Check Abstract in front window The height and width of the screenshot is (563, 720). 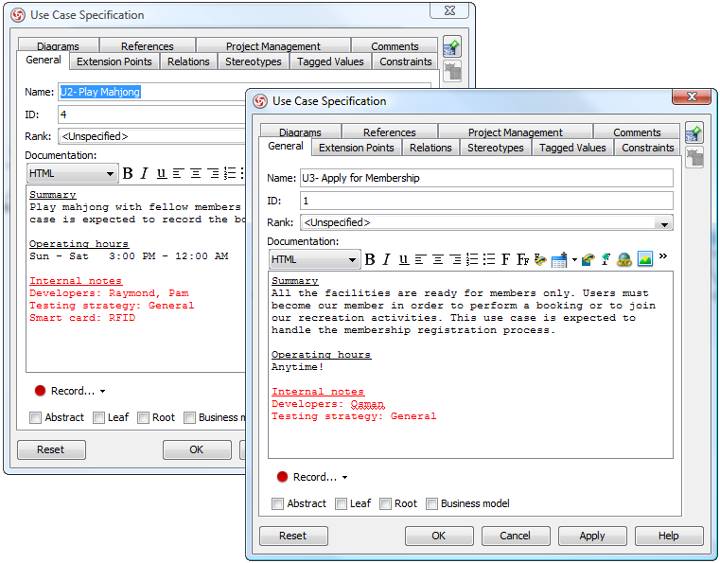coord(277,504)
